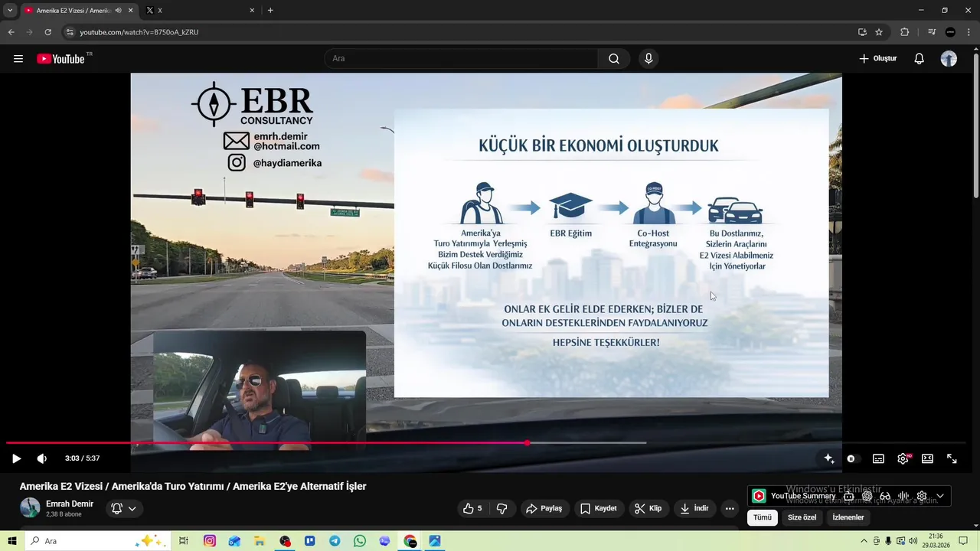The width and height of the screenshot is (980, 551).
Task: Open Chrome three-dot menu
Action: (x=968, y=32)
